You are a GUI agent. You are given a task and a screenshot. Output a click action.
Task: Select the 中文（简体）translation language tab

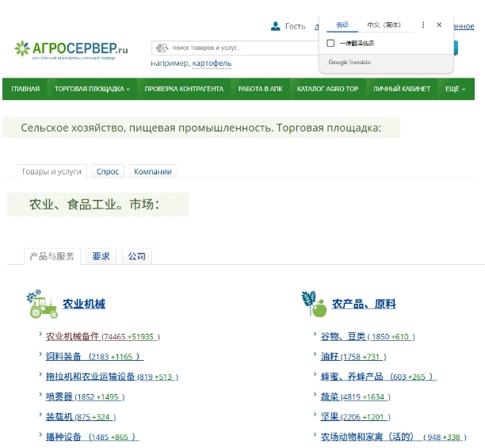click(x=384, y=25)
